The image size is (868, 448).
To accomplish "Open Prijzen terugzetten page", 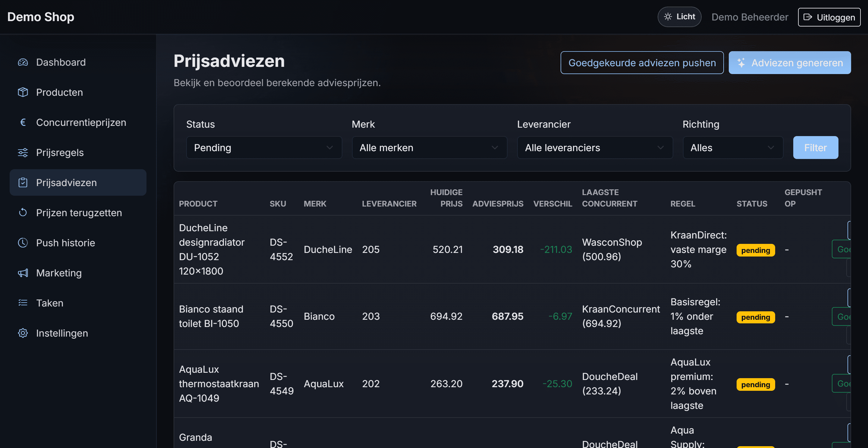I will pos(78,213).
